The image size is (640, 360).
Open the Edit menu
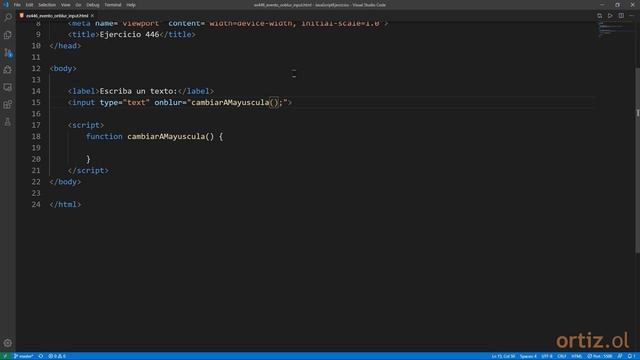(x=29, y=5)
